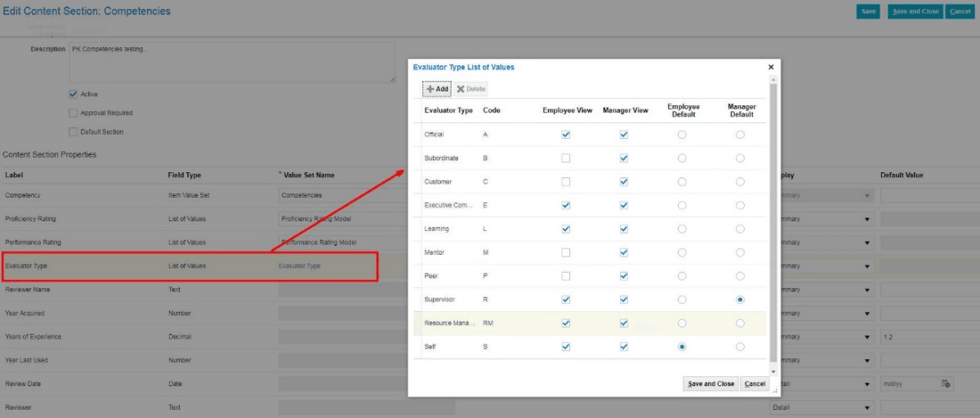The image size is (980, 418).
Task: Enable Employee View for Subordinate
Action: (566, 158)
